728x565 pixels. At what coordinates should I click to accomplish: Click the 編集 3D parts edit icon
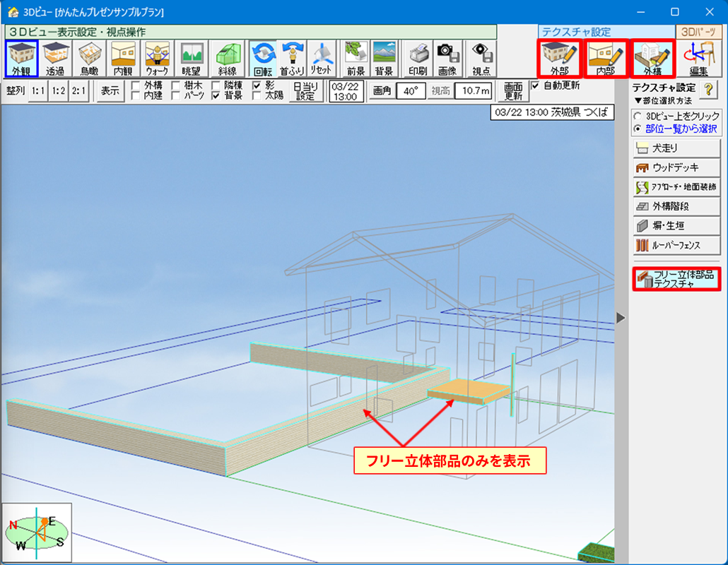pyautogui.click(x=699, y=59)
